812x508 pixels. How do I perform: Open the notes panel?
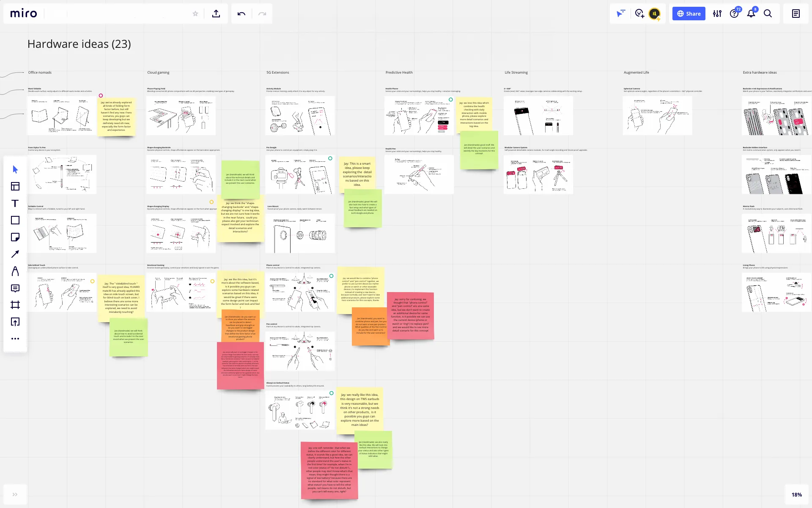[x=796, y=14]
